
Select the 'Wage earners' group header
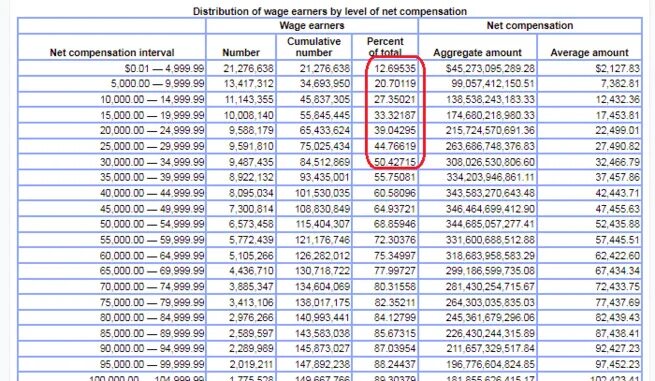(312, 25)
